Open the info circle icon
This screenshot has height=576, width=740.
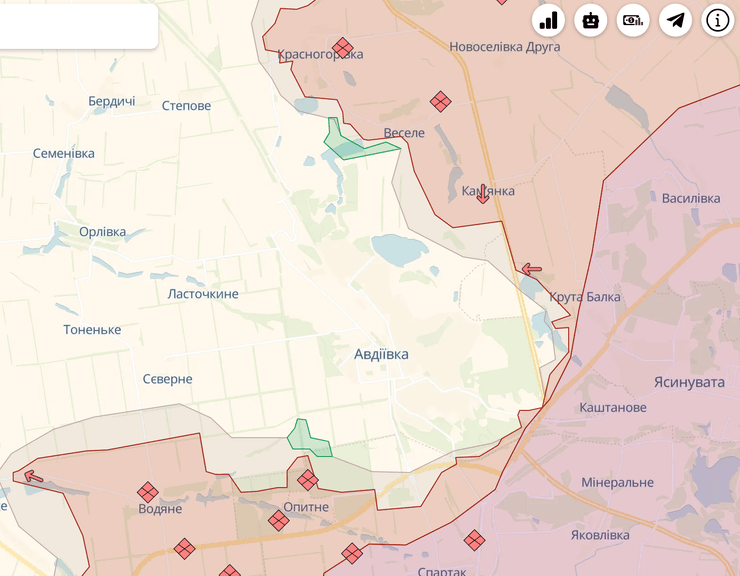pos(719,20)
